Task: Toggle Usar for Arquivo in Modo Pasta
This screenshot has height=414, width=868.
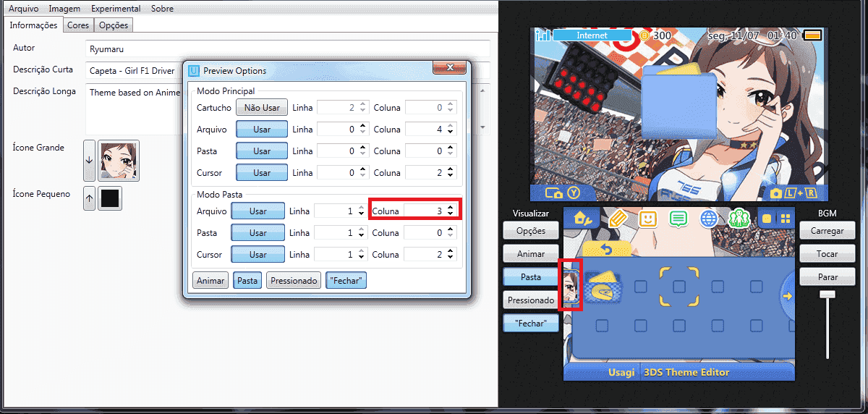Action: click(258, 211)
